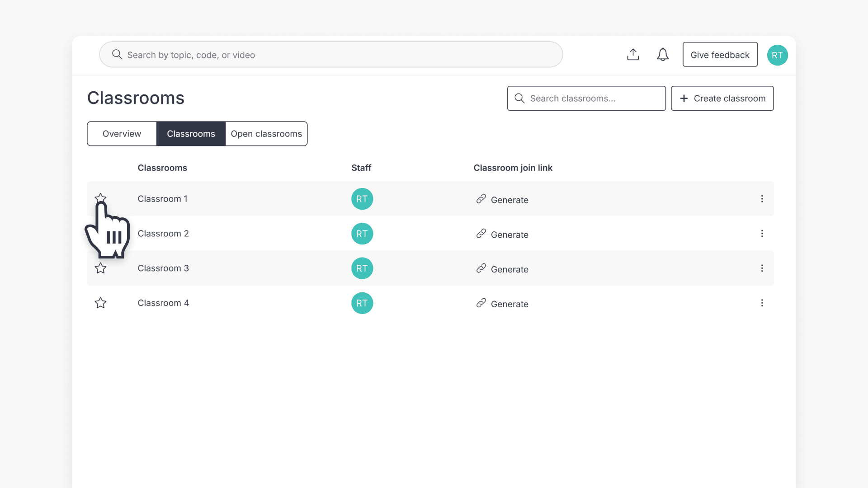Expand more options for Classroom 2
This screenshot has width=868, height=488.
click(762, 234)
